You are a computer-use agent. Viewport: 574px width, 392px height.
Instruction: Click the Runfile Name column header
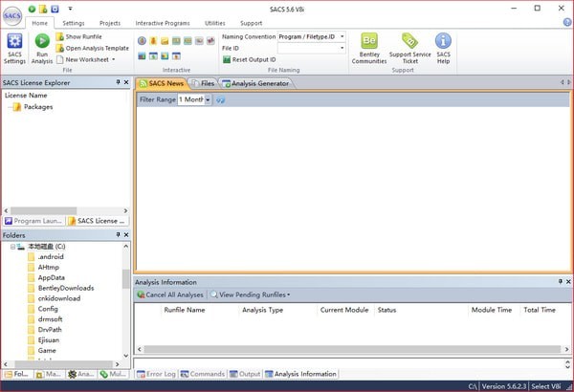(x=185, y=310)
